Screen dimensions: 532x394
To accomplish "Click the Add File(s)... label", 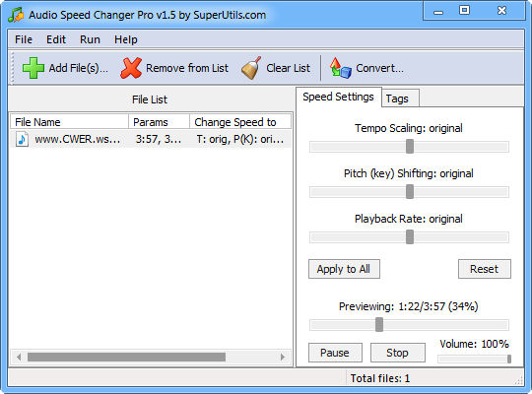I will 79,68.
